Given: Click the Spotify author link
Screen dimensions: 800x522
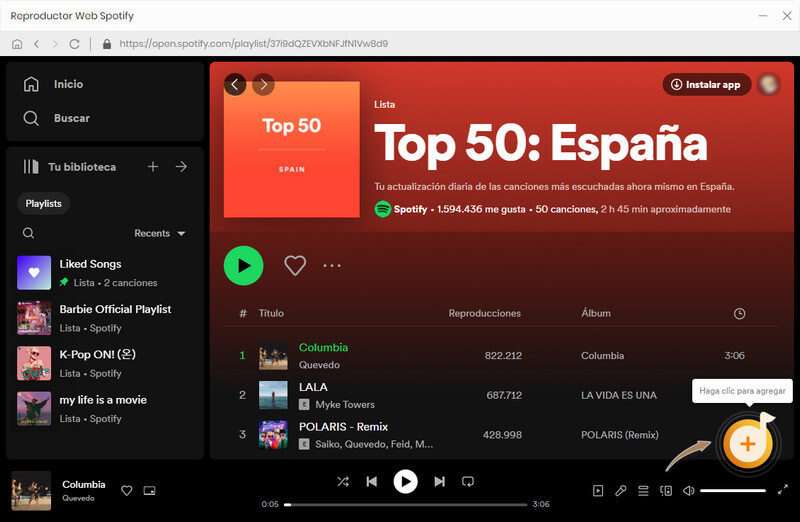Looking at the screenshot, I should coord(410,209).
